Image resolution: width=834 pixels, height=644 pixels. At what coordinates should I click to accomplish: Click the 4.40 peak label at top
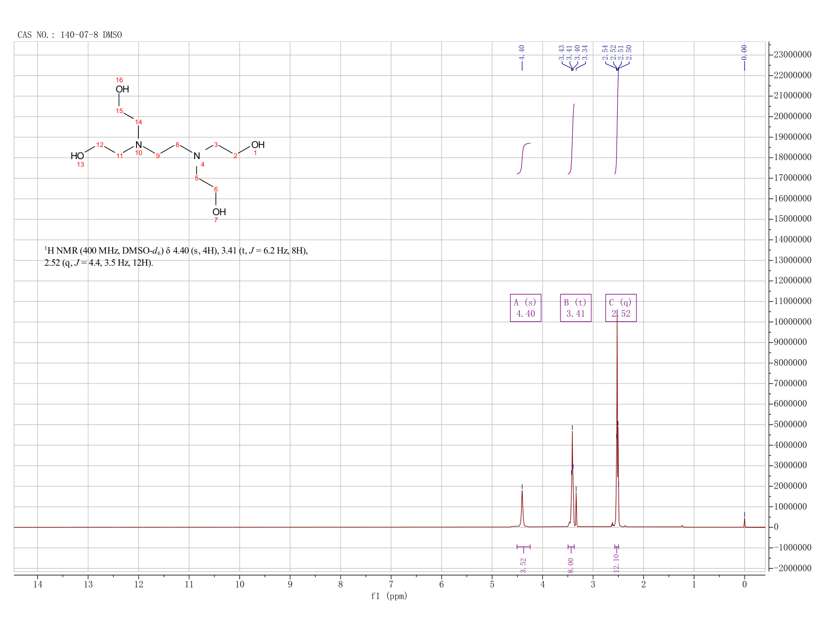[522, 52]
